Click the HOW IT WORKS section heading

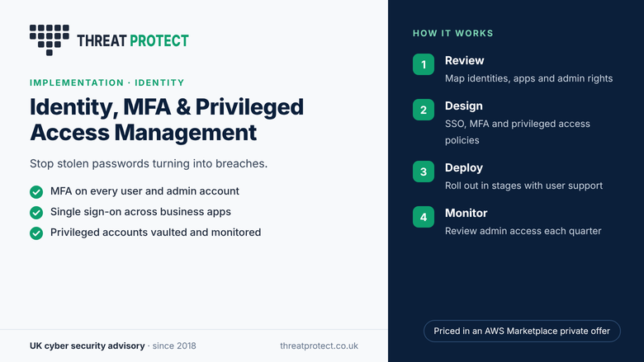point(453,33)
